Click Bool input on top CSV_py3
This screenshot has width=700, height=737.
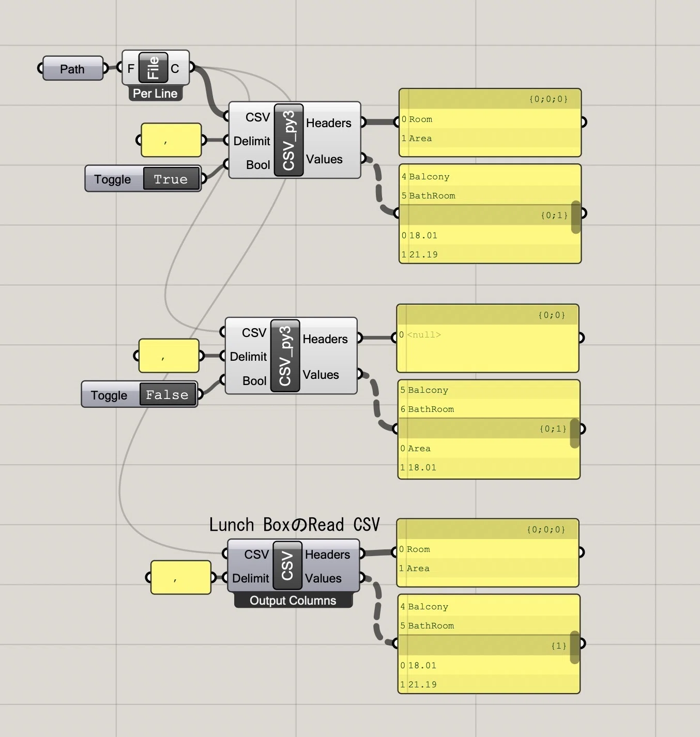pyautogui.click(x=258, y=165)
